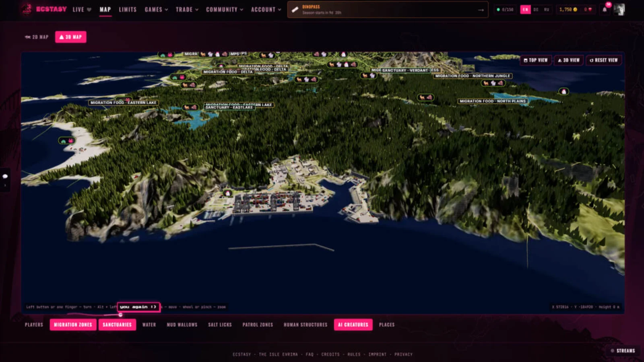Viewport: 644px width, 362px height.
Task: Click the server player count 0/150
Action: (x=505, y=9)
